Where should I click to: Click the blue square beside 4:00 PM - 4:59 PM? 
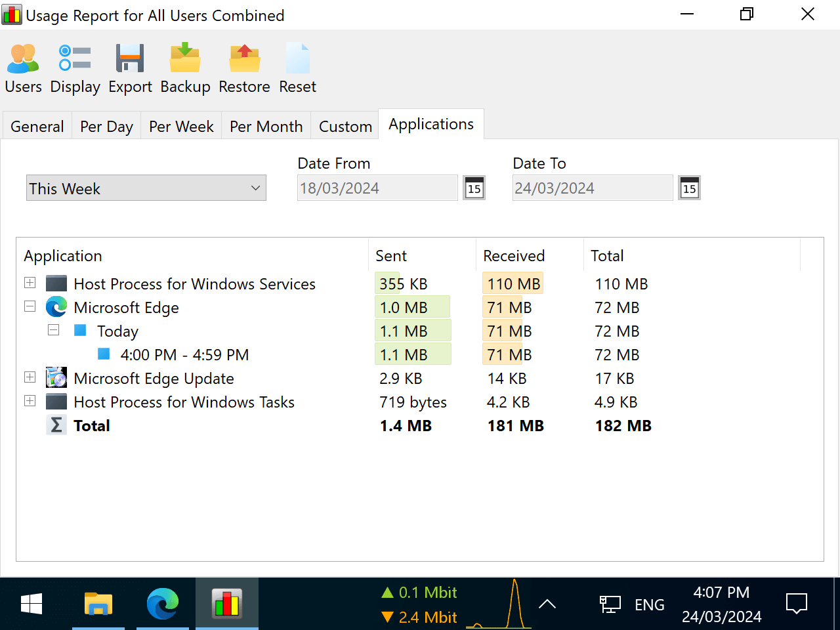point(104,354)
